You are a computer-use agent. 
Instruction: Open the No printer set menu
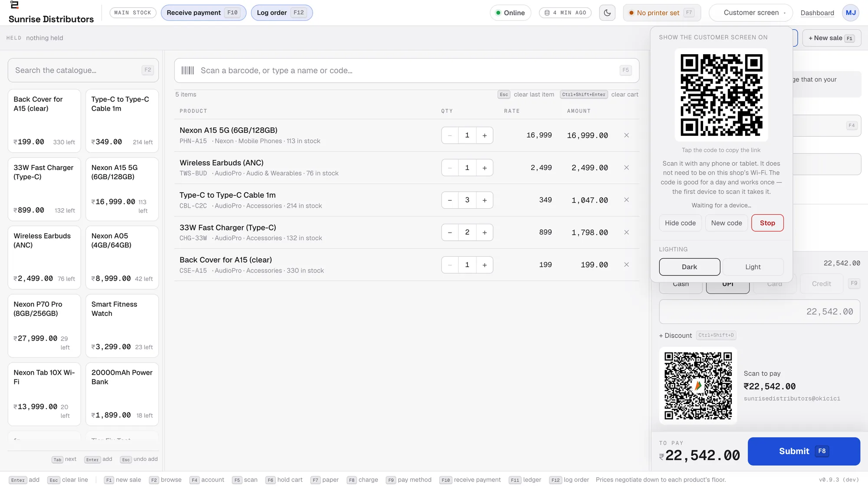661,13
